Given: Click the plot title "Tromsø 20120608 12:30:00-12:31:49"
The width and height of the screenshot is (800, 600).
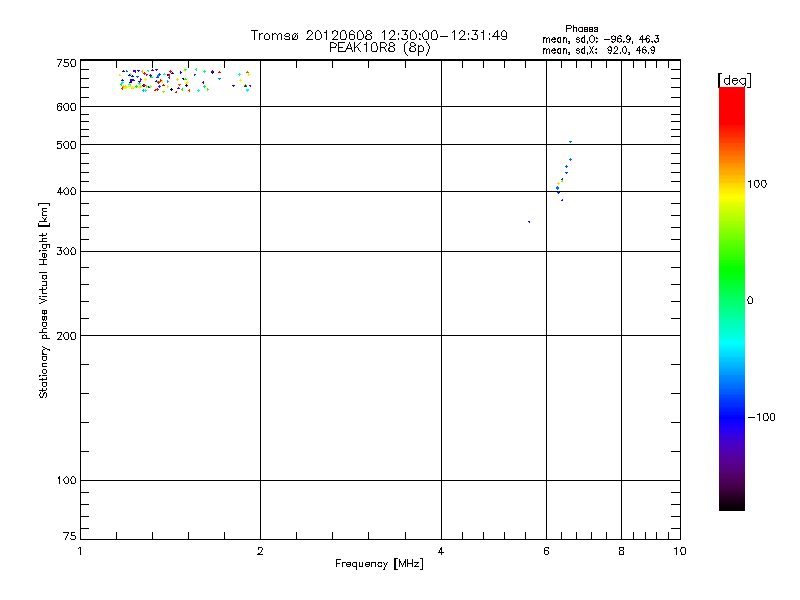Looking at the screenshot, I should 379,35.
